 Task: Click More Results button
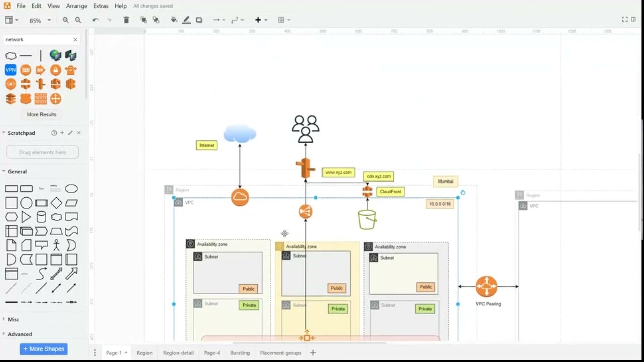[x=42, y=114]
